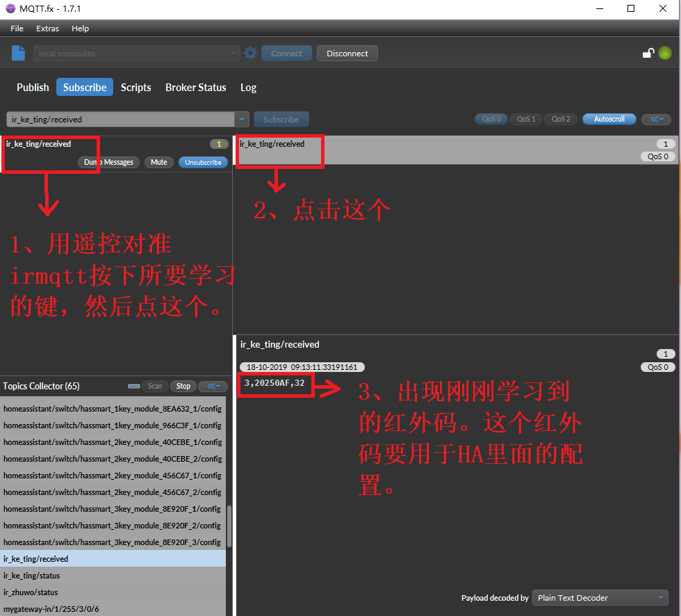Open the Payload decoded by decoder dropdown

600,598
